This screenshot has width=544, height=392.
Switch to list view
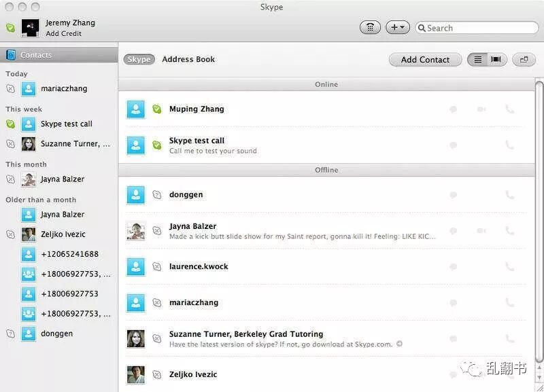(478, 60)
